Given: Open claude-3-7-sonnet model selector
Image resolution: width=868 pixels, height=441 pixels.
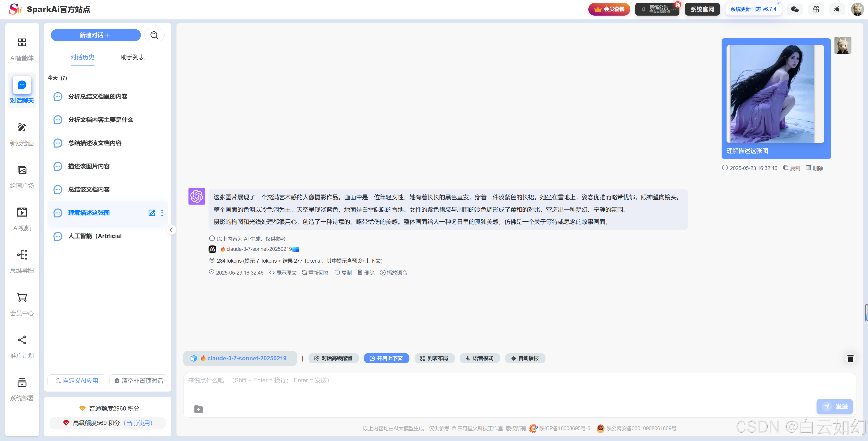Looking at the screenshot, I should tap(240, 358).
